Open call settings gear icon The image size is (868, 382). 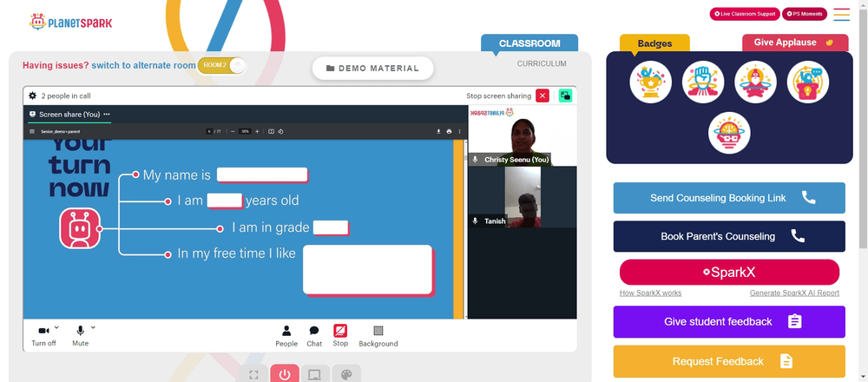pyautogui.click(x=33, y=95)
